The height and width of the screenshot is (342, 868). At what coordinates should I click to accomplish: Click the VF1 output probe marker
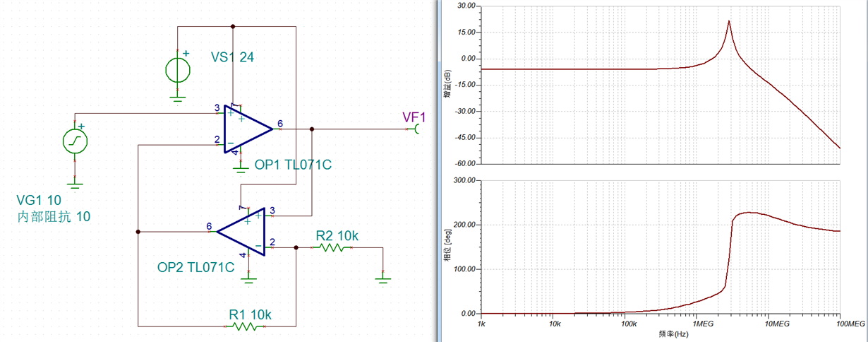(418, 129)
